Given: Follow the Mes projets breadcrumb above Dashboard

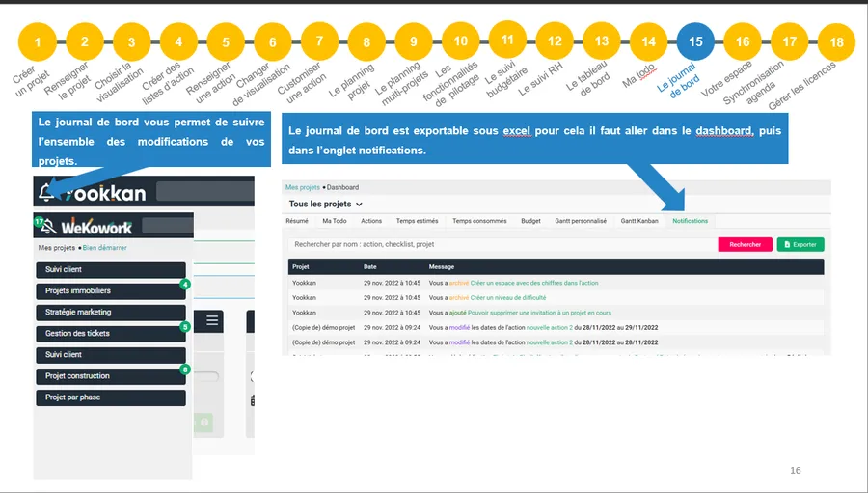Looking at the screenshot, I should 302,187.
